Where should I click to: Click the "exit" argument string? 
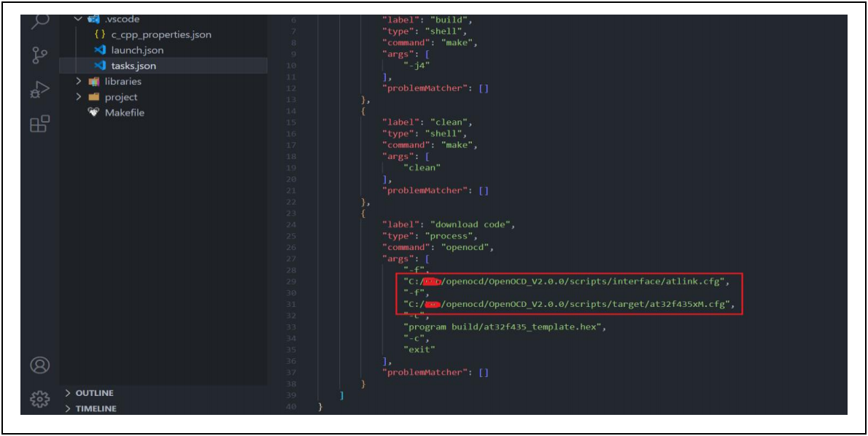tap(419, 350)
